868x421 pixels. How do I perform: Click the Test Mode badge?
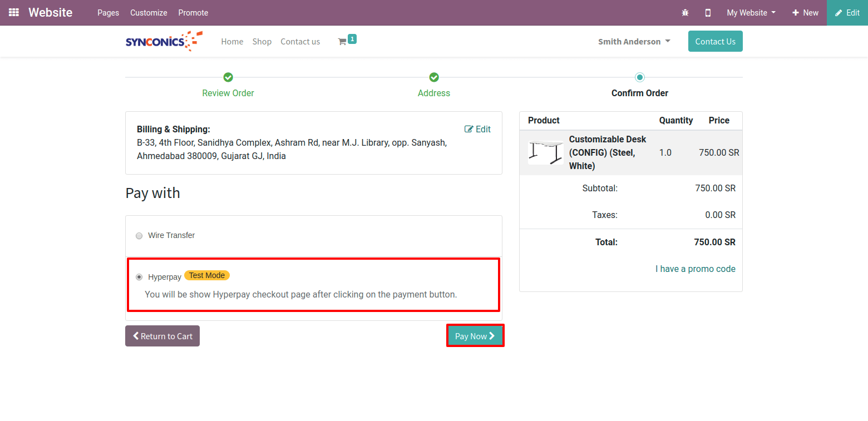(x=207, y=275)
